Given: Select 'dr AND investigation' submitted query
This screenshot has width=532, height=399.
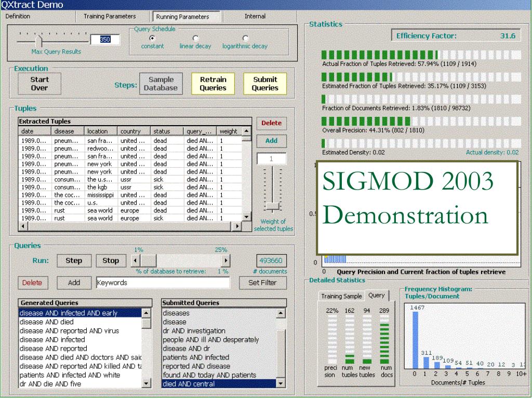Looking at the screenshot, I should [x=219, y=330].
